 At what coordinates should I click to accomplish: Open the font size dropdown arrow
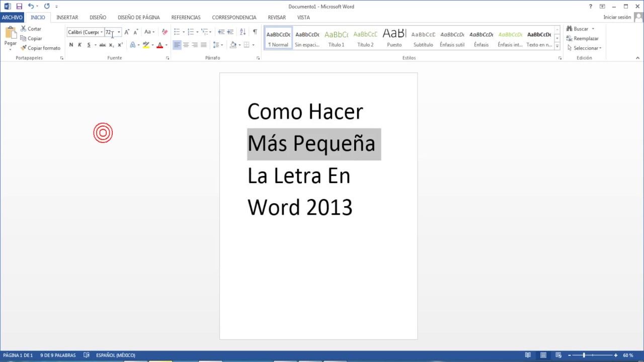tap(119, 32)
